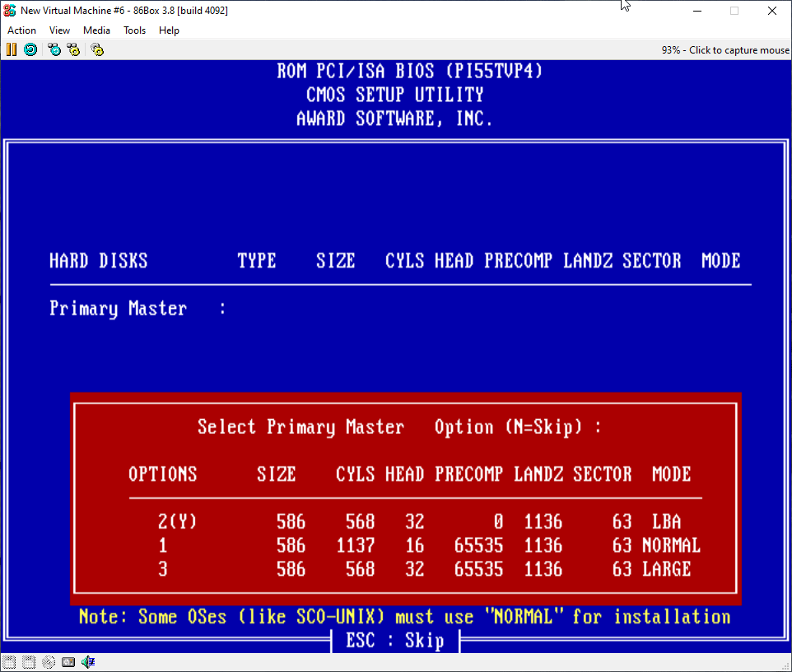This screenshot has height=672, width=792.
Task: Click the cyan hard reset icon
Action: tap(30, 49)
